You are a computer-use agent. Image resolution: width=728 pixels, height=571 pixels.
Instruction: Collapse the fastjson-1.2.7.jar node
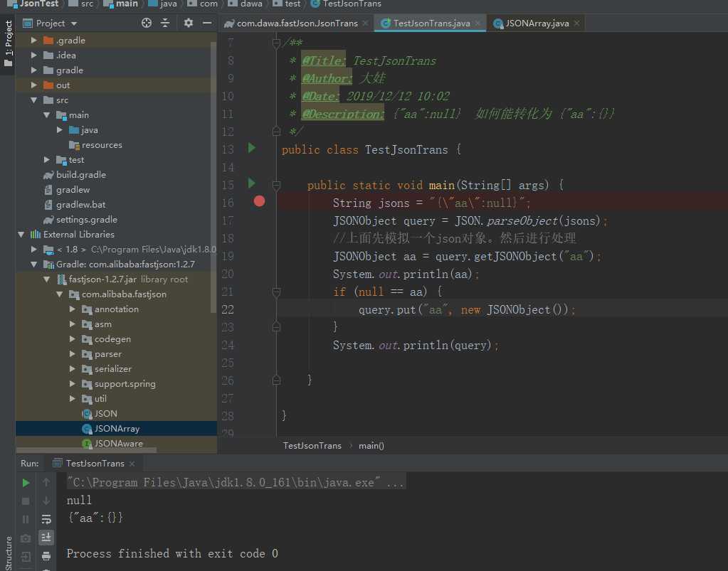pyautogui.click(x=46, y=279)
